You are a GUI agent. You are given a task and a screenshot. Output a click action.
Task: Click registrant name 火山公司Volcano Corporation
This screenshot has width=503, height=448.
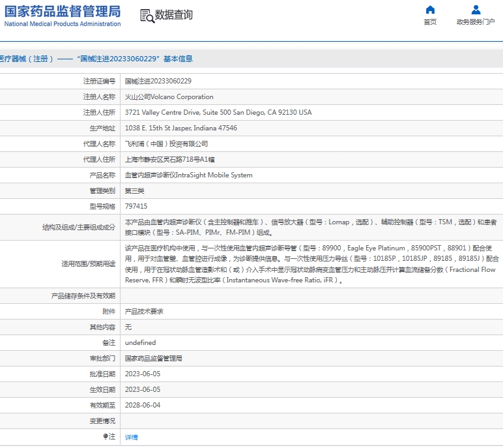tap(169, 97)
